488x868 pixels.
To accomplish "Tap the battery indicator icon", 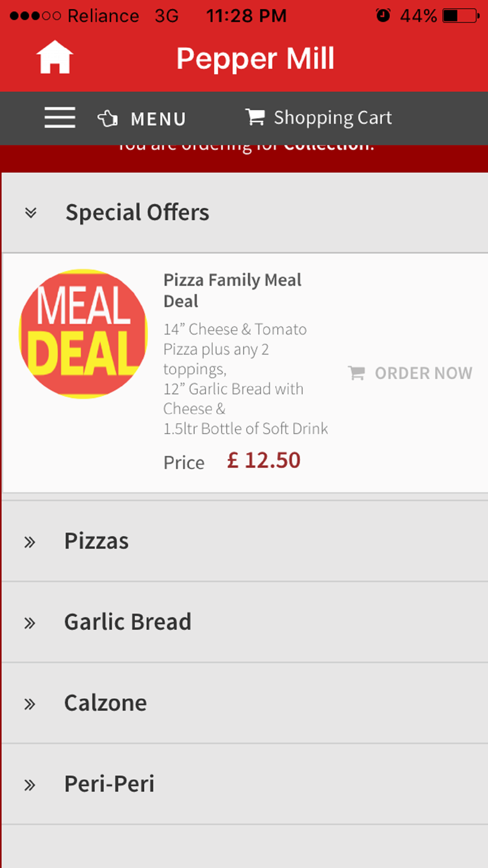I will click(x=460, y=16).
